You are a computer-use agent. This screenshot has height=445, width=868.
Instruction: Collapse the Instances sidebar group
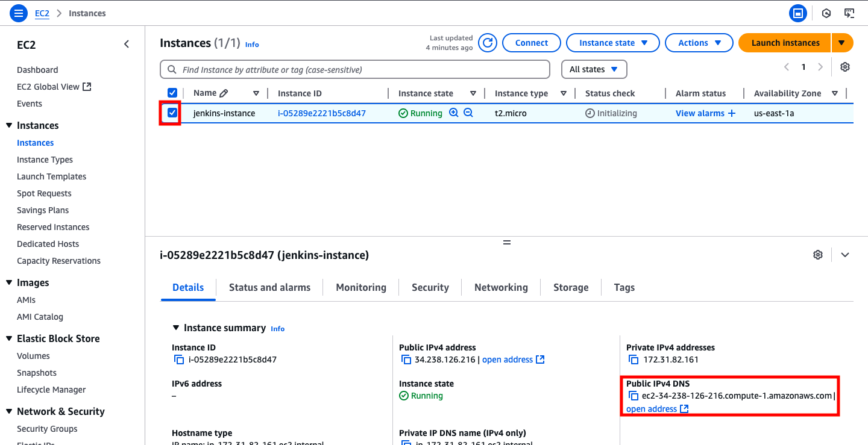tap(9, 125)
